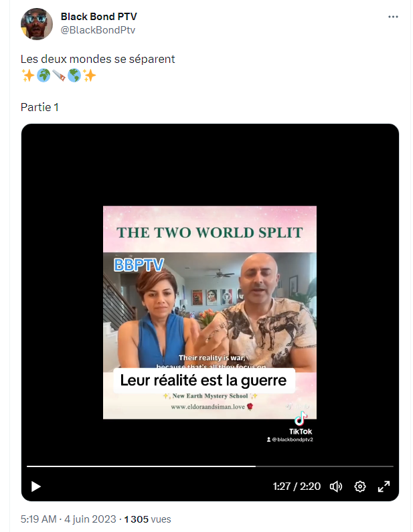Open video settings gear
The width and height of the screenshot is (413, 532).
[360, 486]
